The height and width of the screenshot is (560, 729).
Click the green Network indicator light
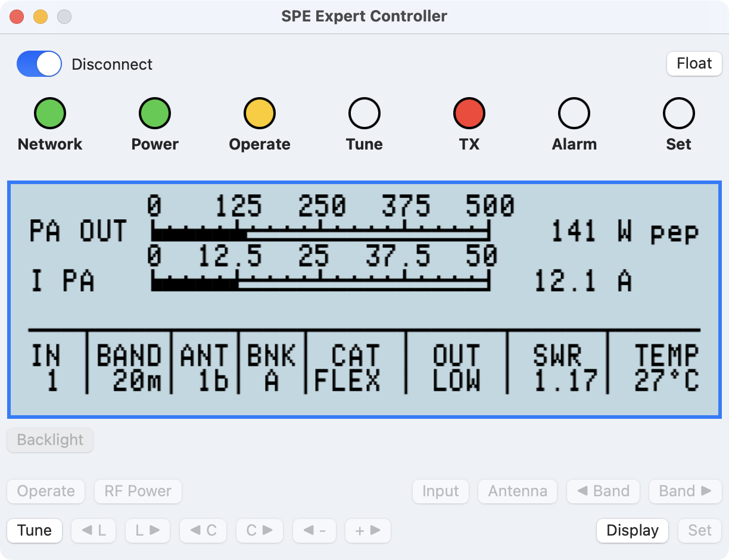pos(50,113)
